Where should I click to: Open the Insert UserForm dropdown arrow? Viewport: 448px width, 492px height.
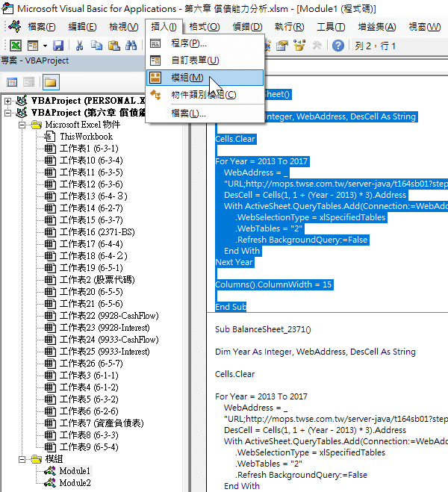pos(45,46)
